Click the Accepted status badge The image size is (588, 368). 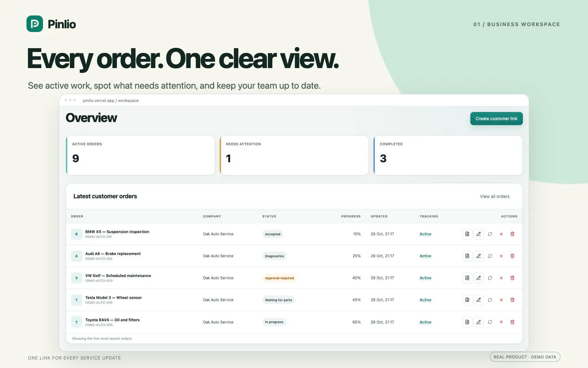pos(273,234)
